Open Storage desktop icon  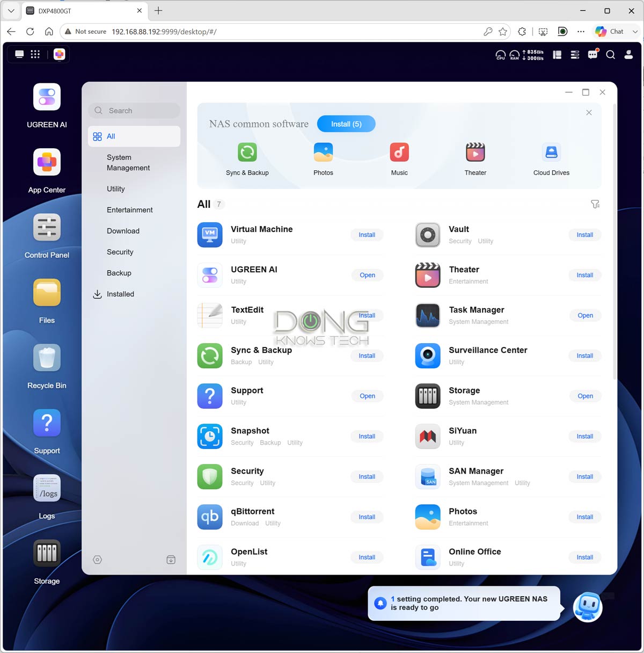pos(47,553)
